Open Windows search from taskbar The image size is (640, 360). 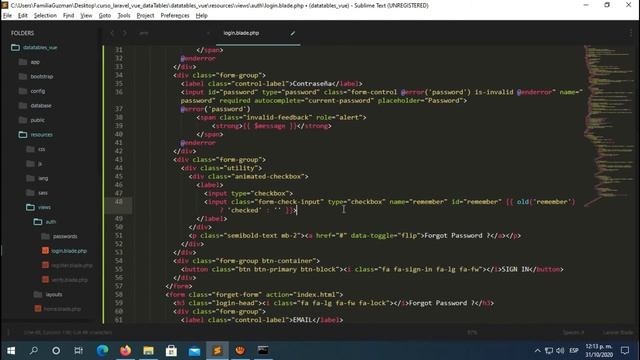(34, 350)
